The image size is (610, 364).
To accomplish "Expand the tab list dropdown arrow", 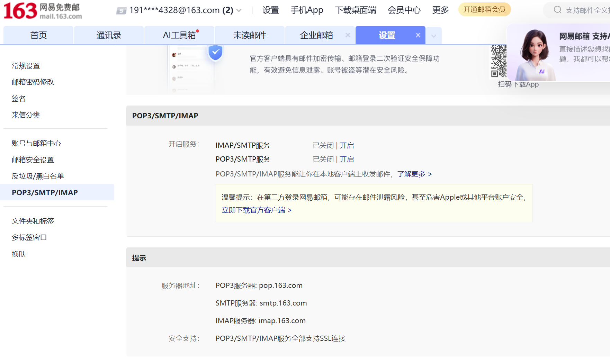I will tap(434, 36).
